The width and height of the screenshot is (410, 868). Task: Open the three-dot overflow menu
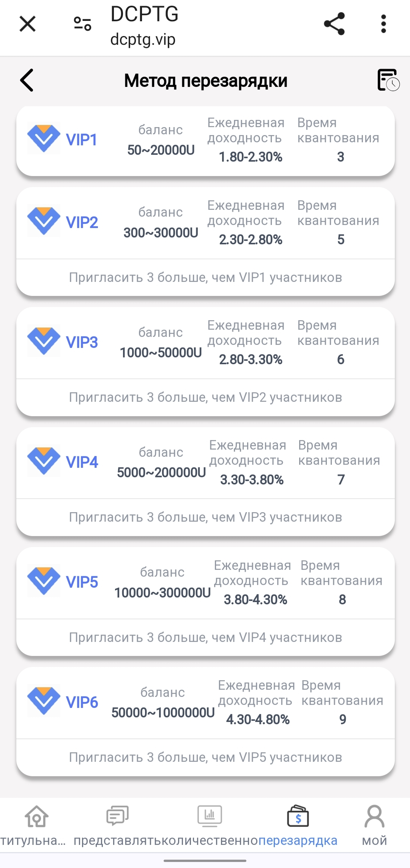[x=383, y=24]
